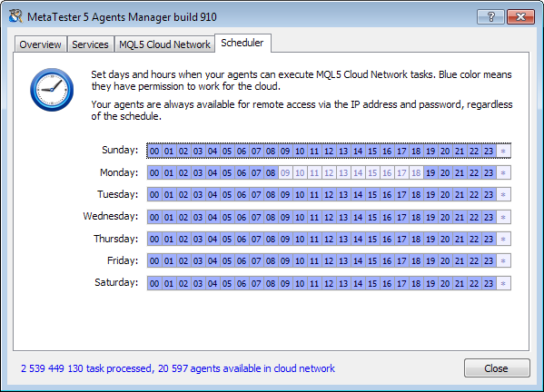
Task: Enable Monday hour 10
Action: (300, 173)
